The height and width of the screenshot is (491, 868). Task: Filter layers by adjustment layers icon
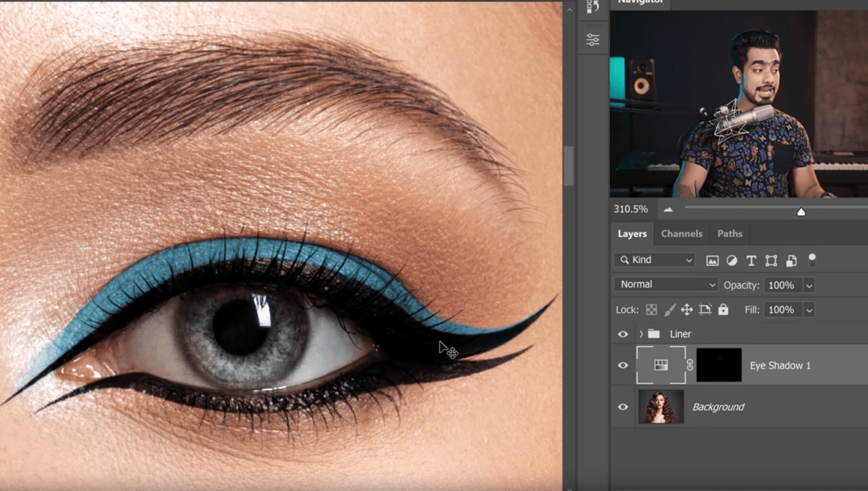point(732,260)
